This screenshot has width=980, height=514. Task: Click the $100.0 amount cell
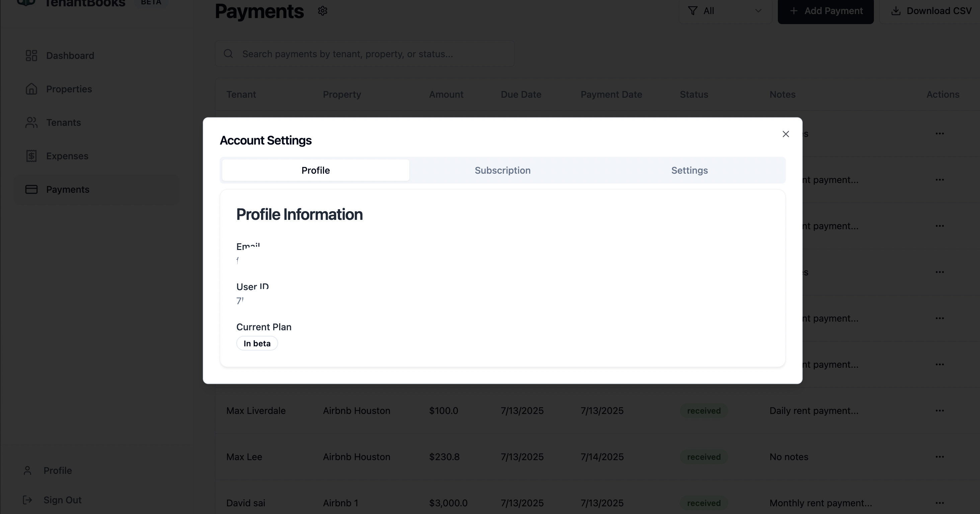(443, 411)
